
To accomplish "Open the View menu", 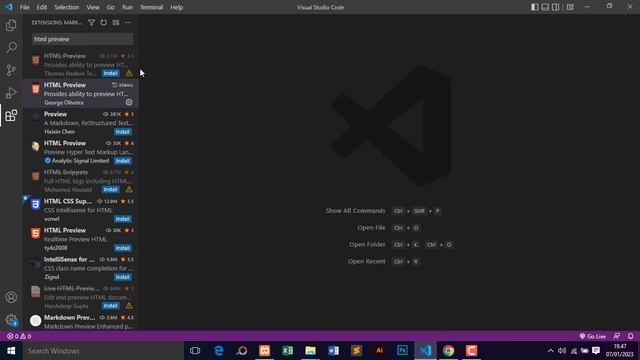I will [93, 7].
